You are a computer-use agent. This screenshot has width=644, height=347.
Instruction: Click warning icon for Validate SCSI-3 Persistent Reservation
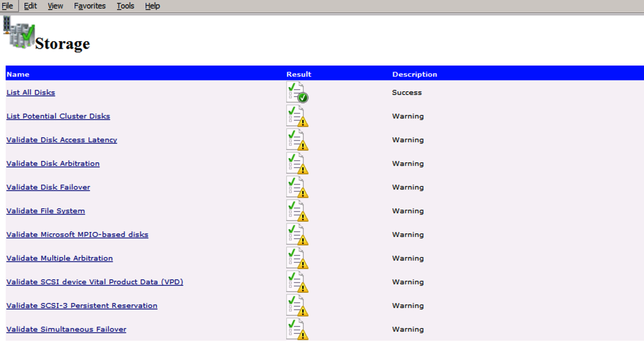pos(297,306)
